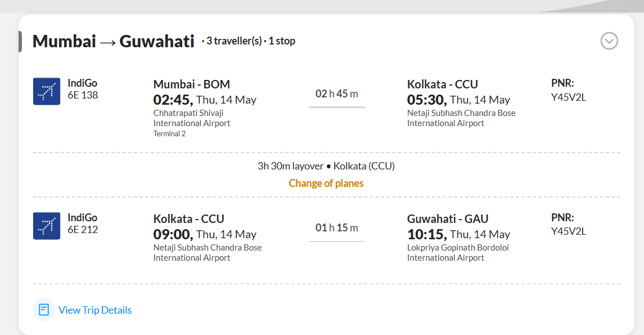
Task: Click the 3 traveller(s) 1 stop text
Action: pyautogui.click(x=249, y=41)
